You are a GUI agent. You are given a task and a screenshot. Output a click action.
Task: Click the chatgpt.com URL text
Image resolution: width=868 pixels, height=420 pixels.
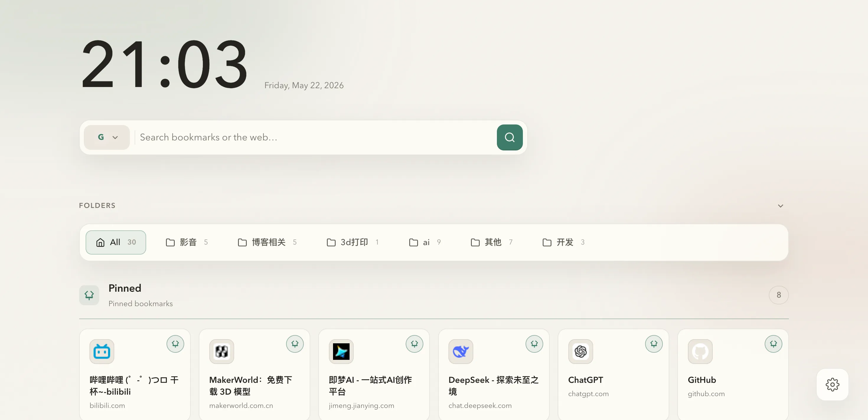pyautogui.click(x=588, y=394)
